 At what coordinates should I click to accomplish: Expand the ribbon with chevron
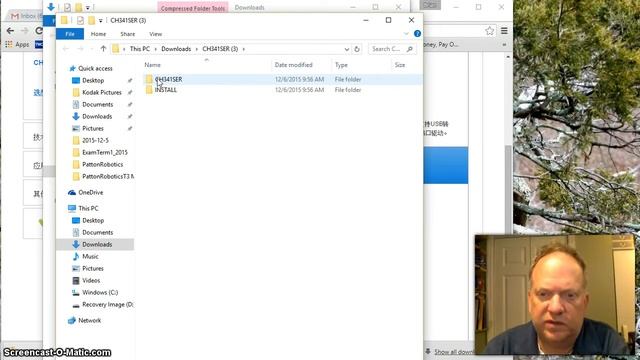[406, 34]
